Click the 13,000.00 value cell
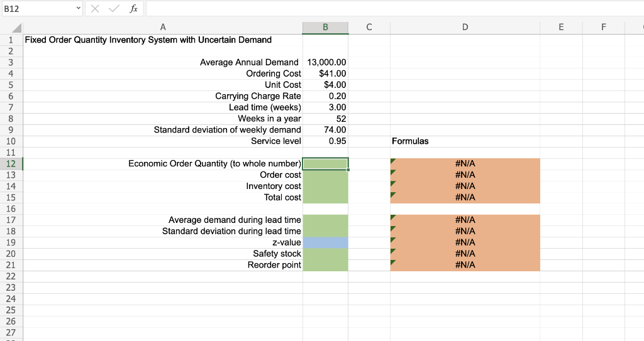 [x=325, y=62]
